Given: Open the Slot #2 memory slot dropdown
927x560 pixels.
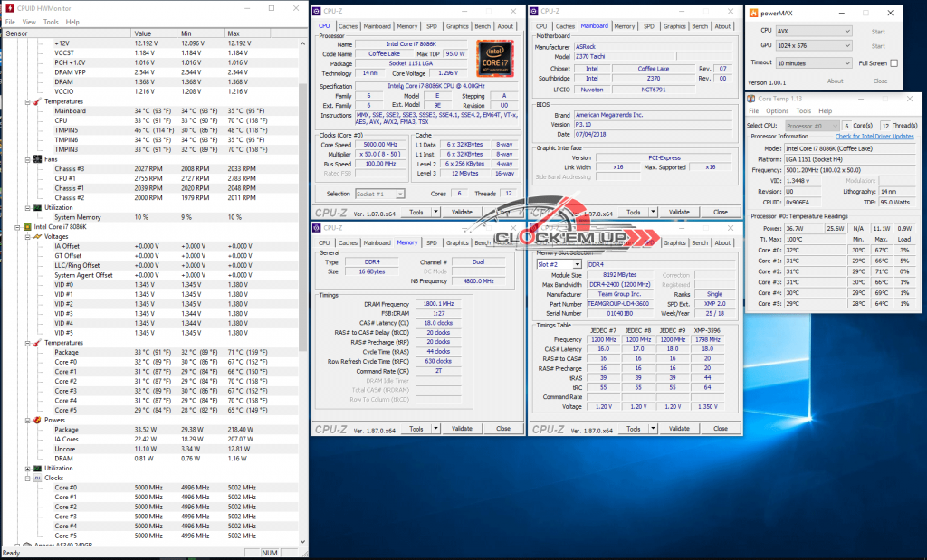Looking at the screenshot, I should [559, 264].
